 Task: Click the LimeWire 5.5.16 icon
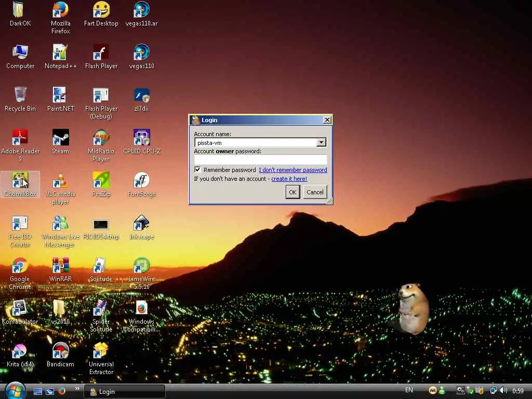coord(141,265)
